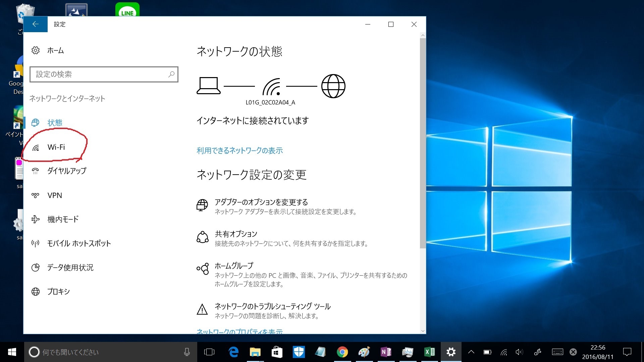Open ホームグループ settings
This screenshot has height=362, width=644.
coord(234,266)
